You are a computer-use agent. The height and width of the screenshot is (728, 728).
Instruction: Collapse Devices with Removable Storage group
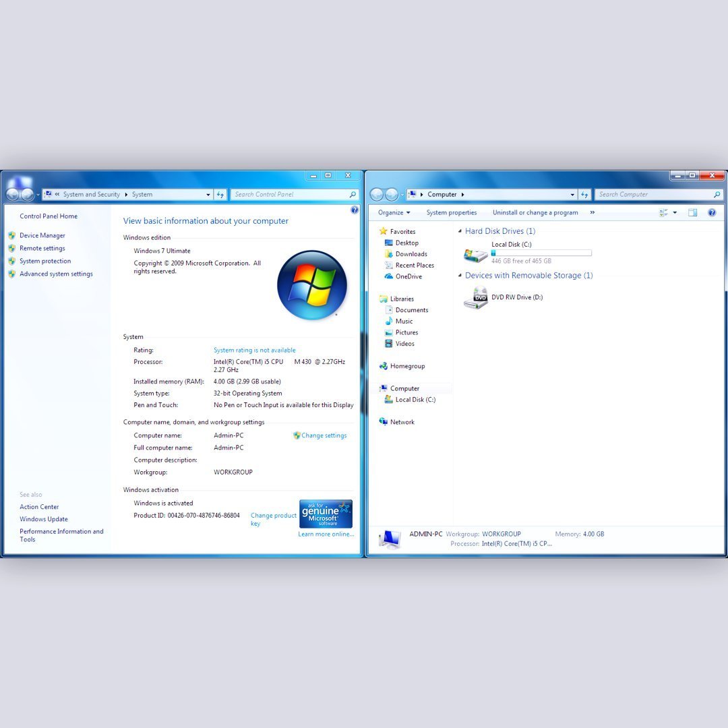460,275
